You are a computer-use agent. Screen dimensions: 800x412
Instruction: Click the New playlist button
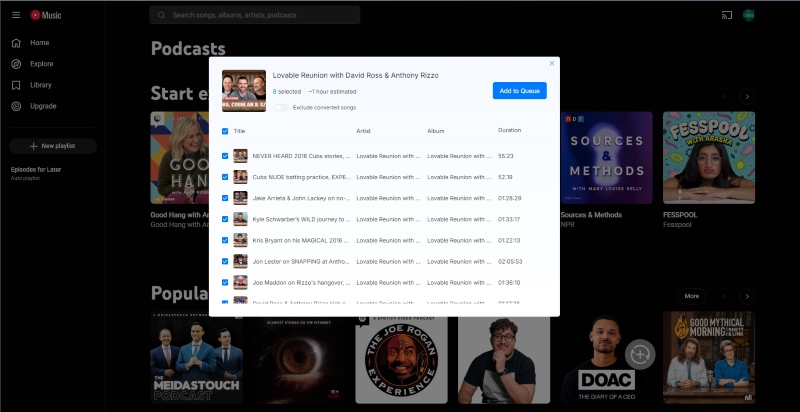pyautogui.click(x=53, y=146)
